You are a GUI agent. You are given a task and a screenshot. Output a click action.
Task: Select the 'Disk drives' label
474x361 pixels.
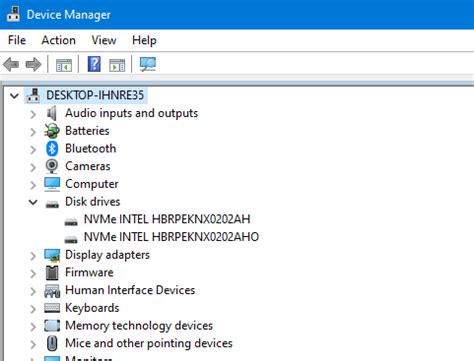coord(92,201)
